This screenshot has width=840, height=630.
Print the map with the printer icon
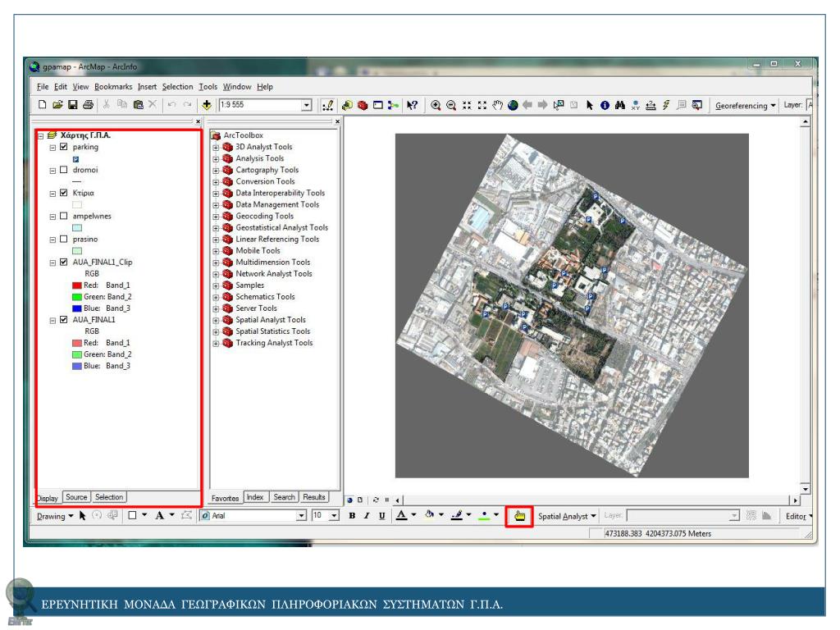(x=89, y=105)
